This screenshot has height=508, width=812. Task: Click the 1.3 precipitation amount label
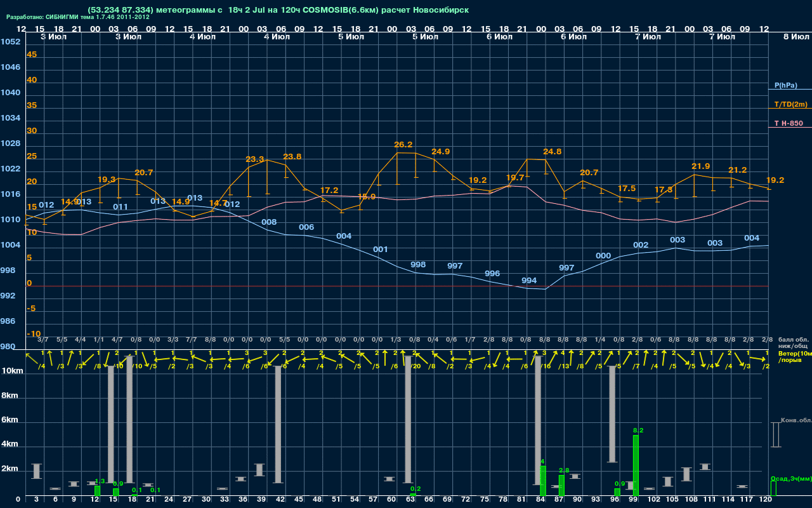[x=100, y=481]
